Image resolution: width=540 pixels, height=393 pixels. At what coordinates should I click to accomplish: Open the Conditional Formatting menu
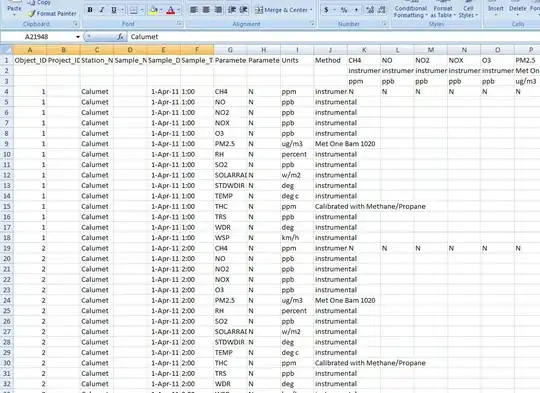[411, 11]
